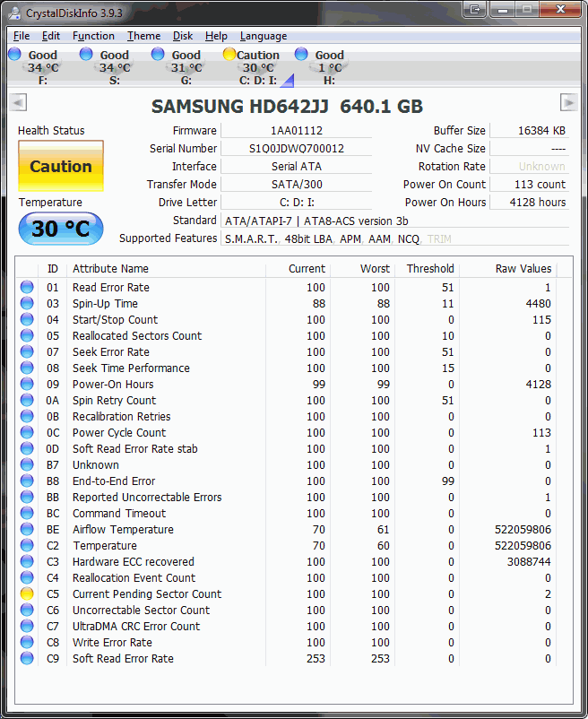This screenshot has width=588, height=719.
Task: Click the grayed TRIM supported feature
Action: point(439,238)
